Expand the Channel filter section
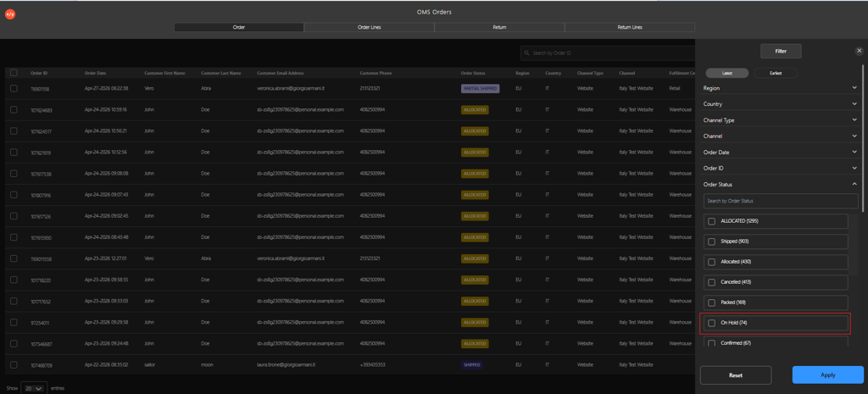868x394 pixels. pyautogui.click(x=781, y=136)
